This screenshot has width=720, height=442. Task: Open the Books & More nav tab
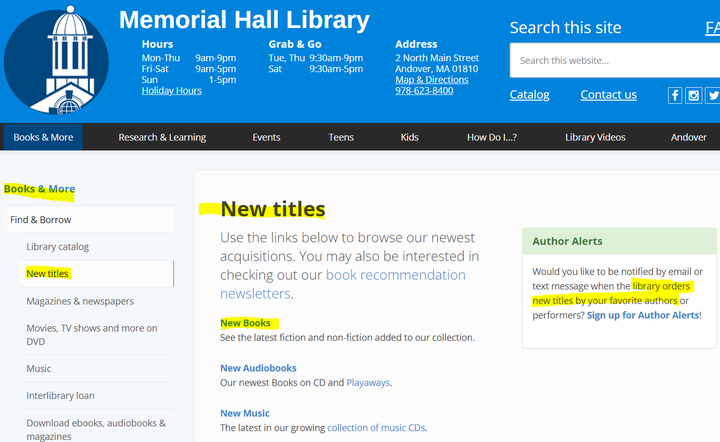[x=43, y=137]
